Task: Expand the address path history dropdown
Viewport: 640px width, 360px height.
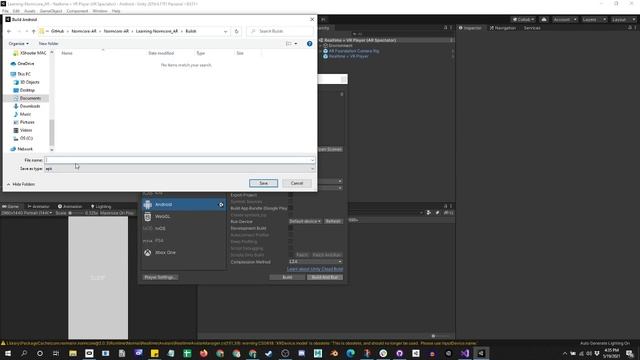Action: click(225, 31)
